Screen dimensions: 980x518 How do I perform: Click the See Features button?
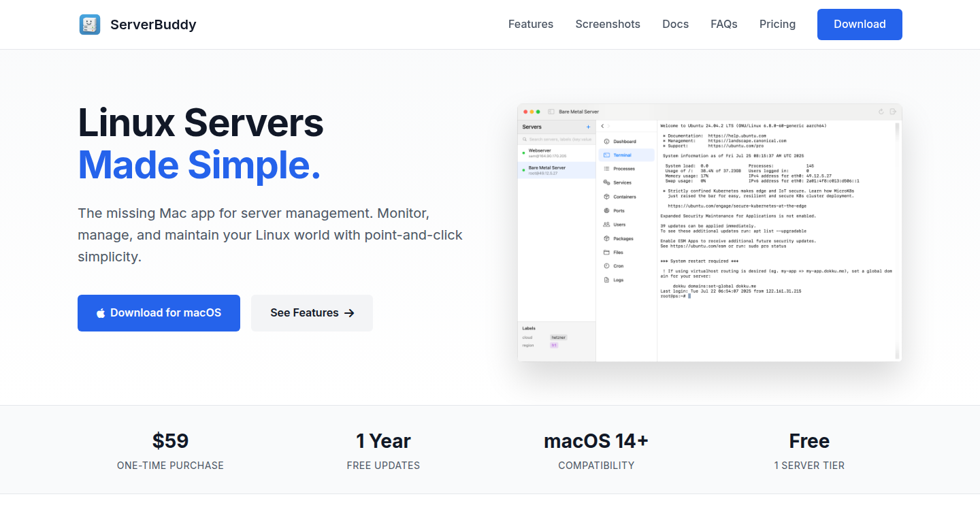pyautogui.click(x=312, y=313)
